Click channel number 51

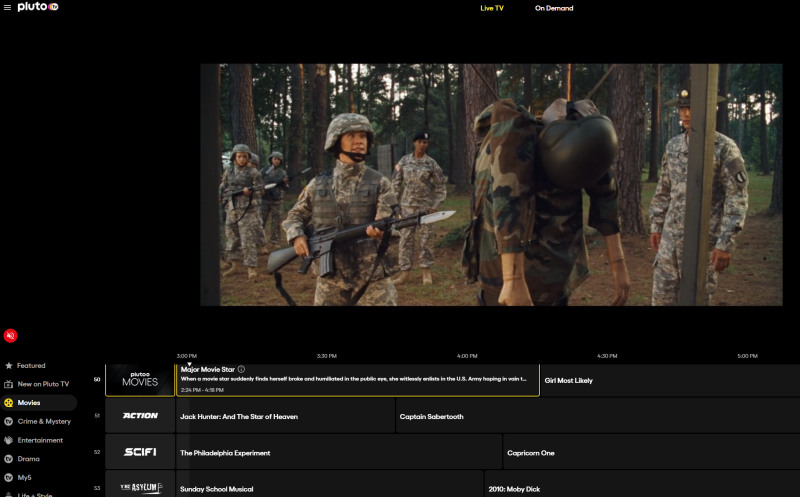tap(97, 416)
